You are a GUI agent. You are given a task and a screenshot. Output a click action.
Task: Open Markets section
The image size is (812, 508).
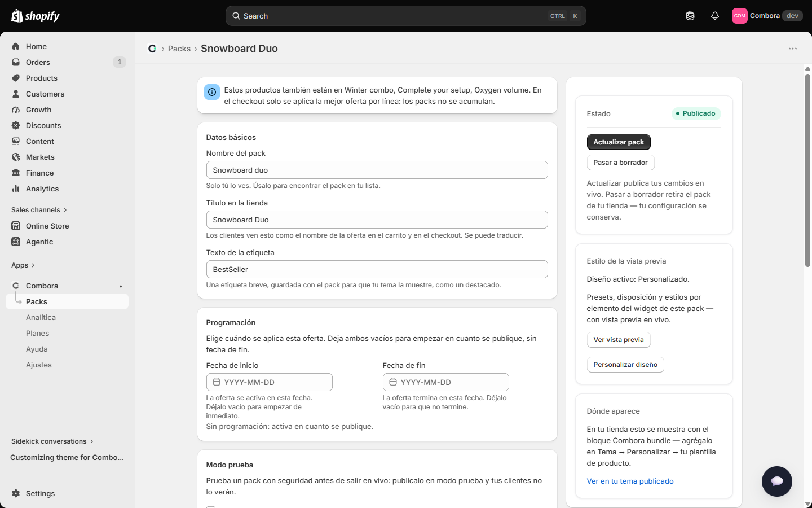68,157
